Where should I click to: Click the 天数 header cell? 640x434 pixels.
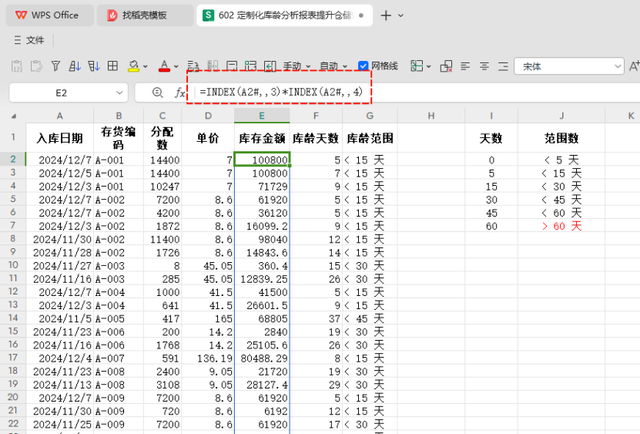491,138
